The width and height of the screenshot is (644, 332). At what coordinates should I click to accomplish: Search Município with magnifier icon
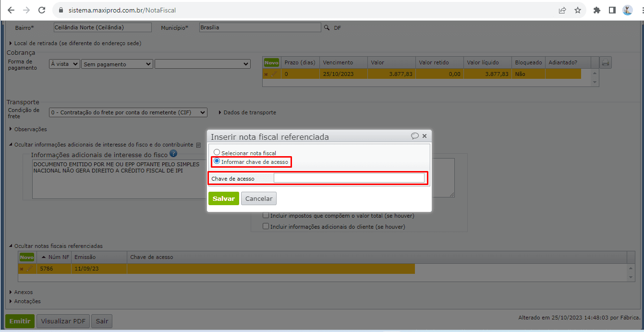coord(327,28)
